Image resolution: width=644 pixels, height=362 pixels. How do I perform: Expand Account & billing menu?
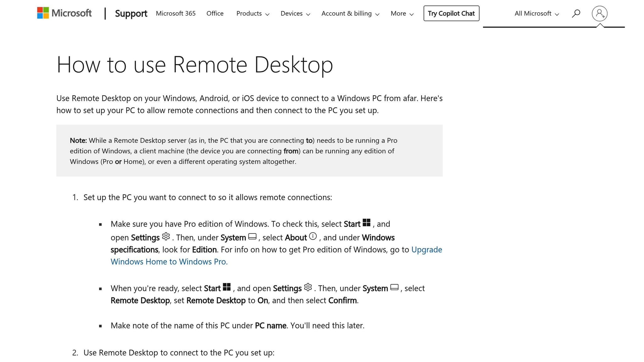(350, 14)
